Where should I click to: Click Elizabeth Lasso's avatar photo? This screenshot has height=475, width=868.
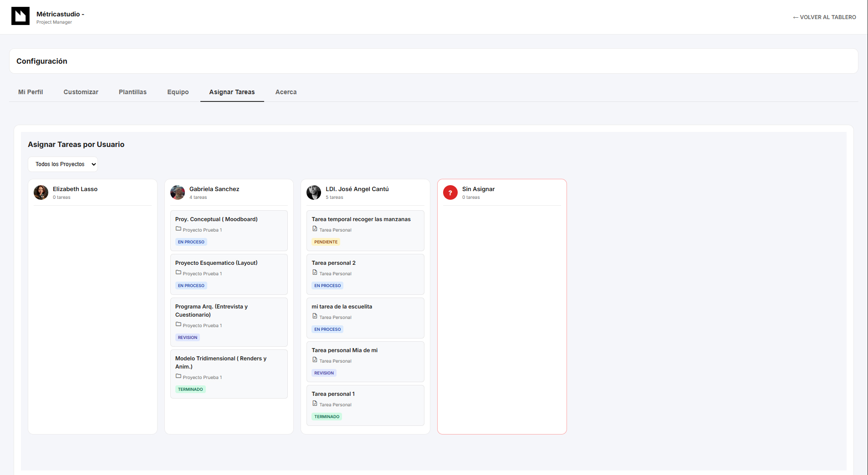pos(41,192)
